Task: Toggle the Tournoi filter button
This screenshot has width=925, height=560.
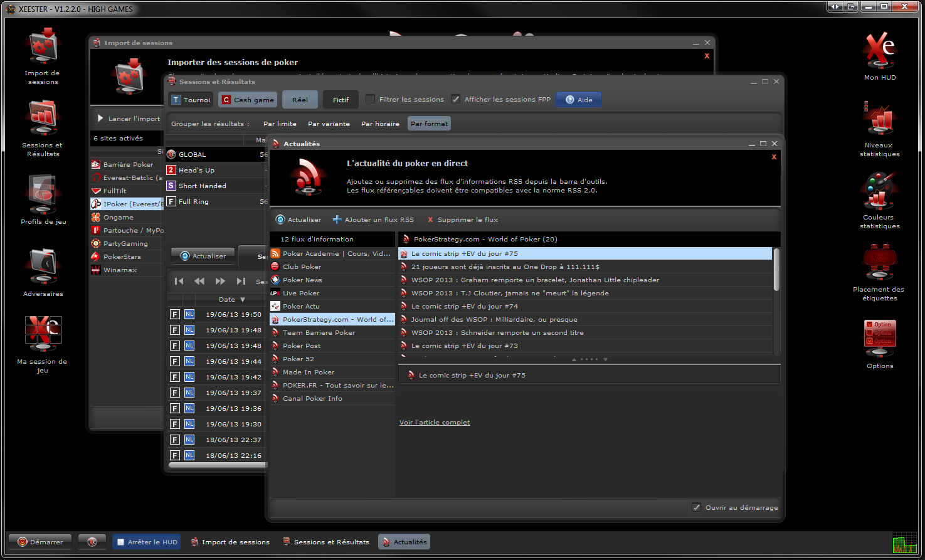Action: coord(191,100)
